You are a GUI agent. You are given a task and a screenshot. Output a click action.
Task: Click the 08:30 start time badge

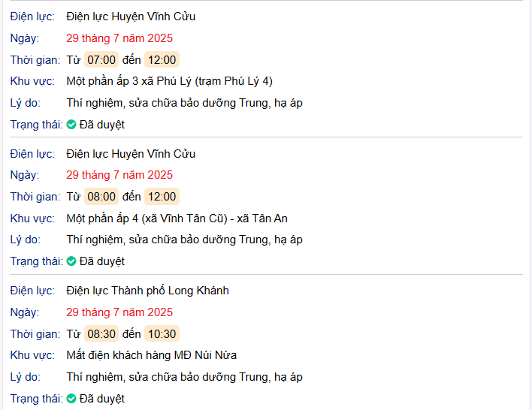101,334
